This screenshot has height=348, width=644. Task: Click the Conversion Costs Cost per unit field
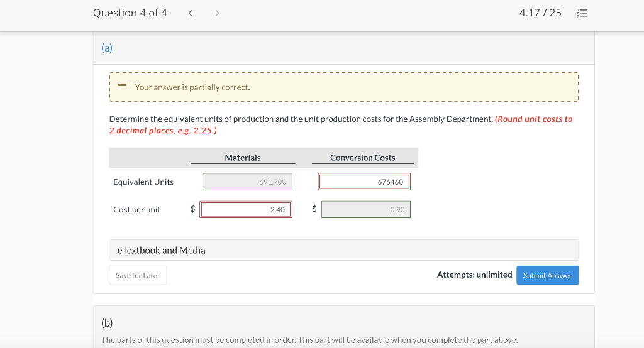point(365,210)
